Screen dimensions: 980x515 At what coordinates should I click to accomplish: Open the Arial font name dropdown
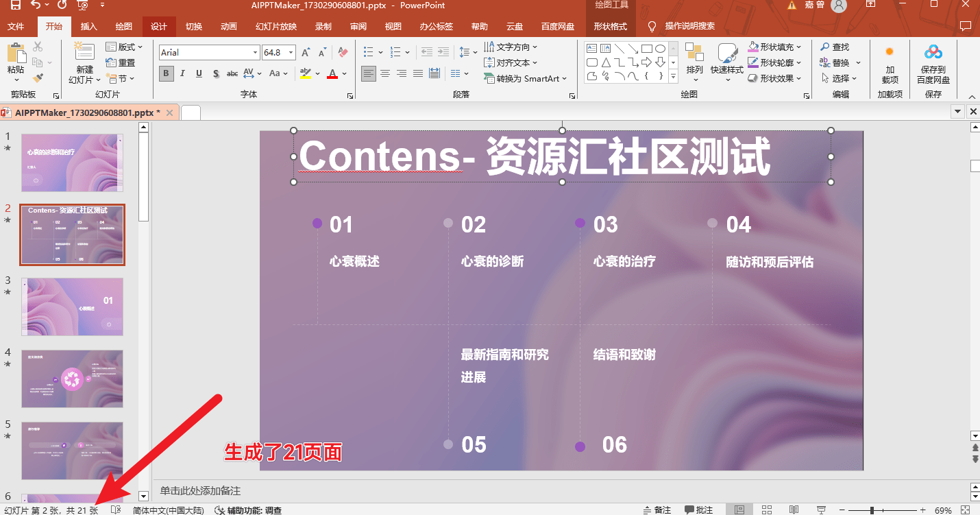click(x=254, y=52)
